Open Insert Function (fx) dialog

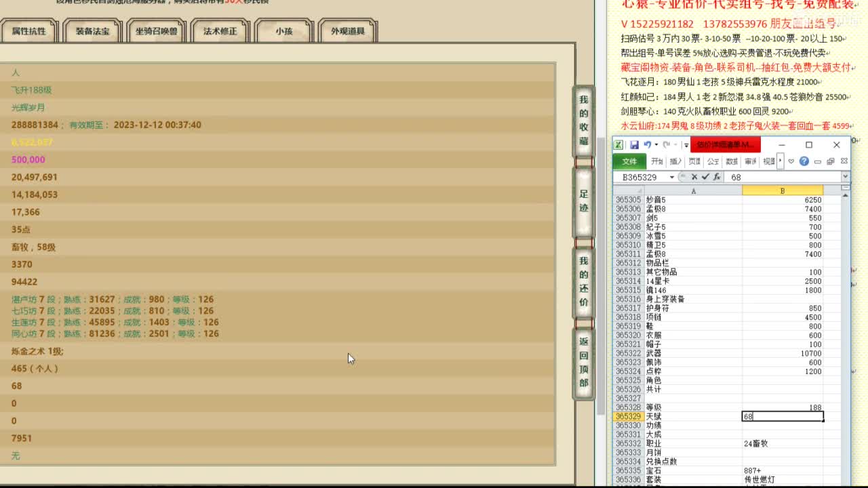coord(717,177)
